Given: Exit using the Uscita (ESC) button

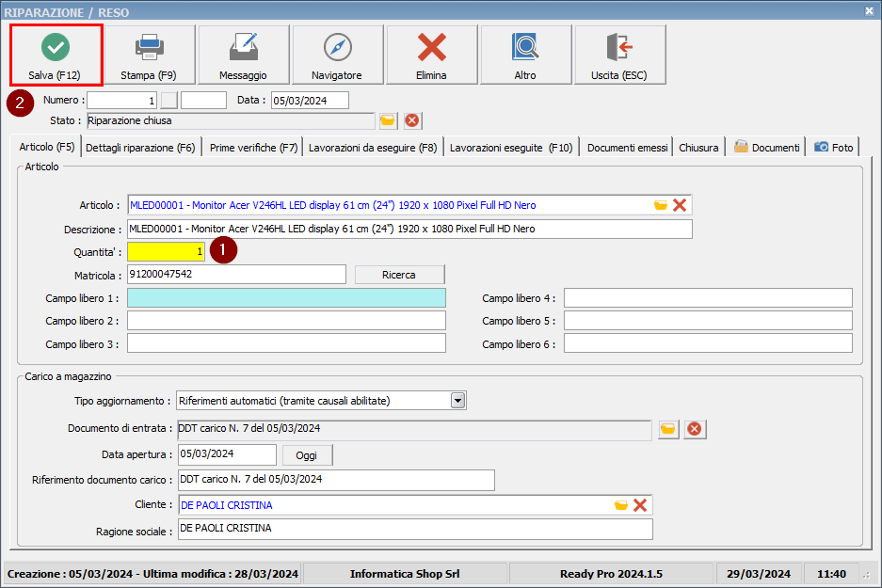Looking at the screenshot, I should (x=619, y=56).
